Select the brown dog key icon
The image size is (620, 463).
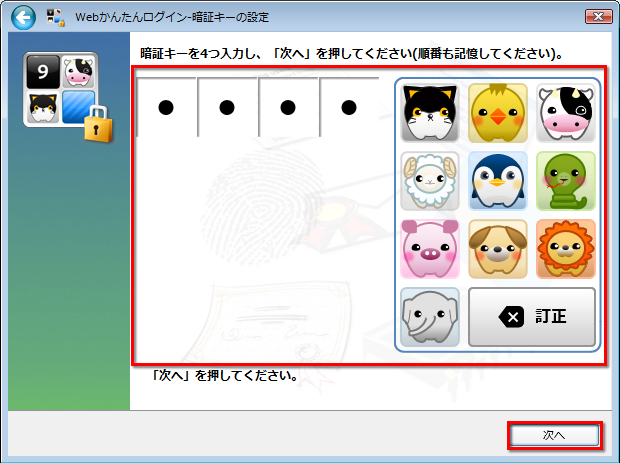[x=498, y=249]
